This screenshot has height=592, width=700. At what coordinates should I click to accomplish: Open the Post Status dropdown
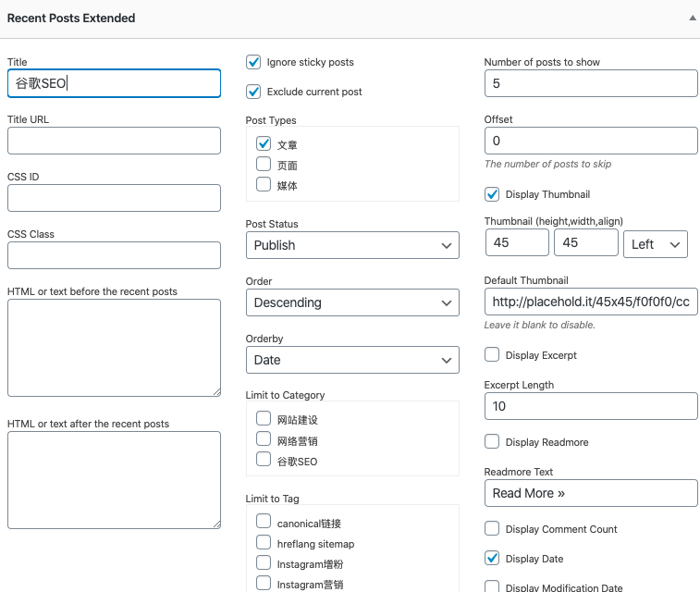tap(352, 245)
